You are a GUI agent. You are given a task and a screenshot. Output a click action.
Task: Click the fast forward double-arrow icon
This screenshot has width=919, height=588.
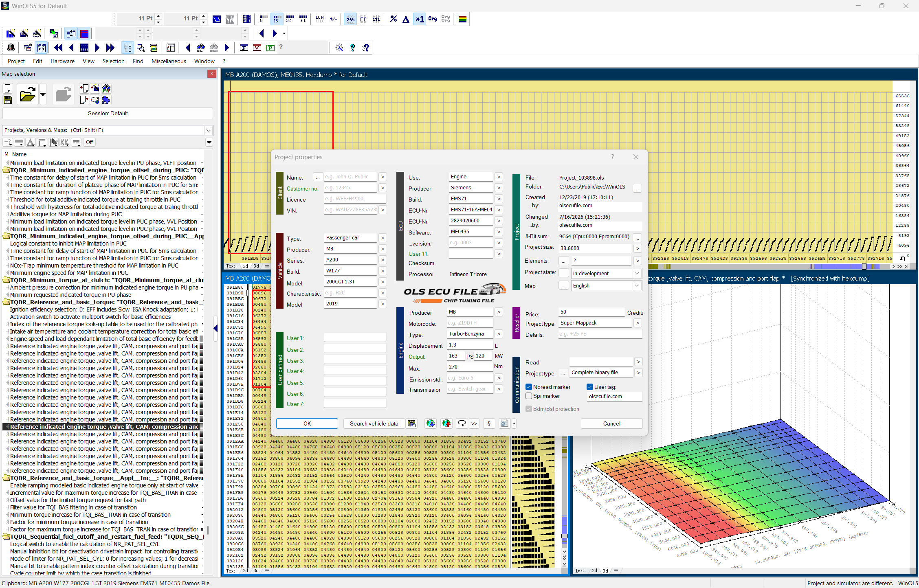pos(110,48)
